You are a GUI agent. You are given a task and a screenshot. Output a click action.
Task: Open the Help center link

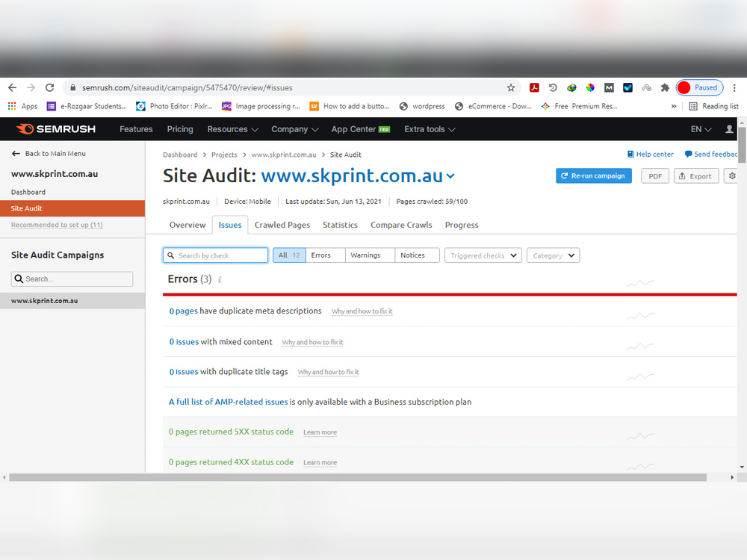click(x=651, y=155)
